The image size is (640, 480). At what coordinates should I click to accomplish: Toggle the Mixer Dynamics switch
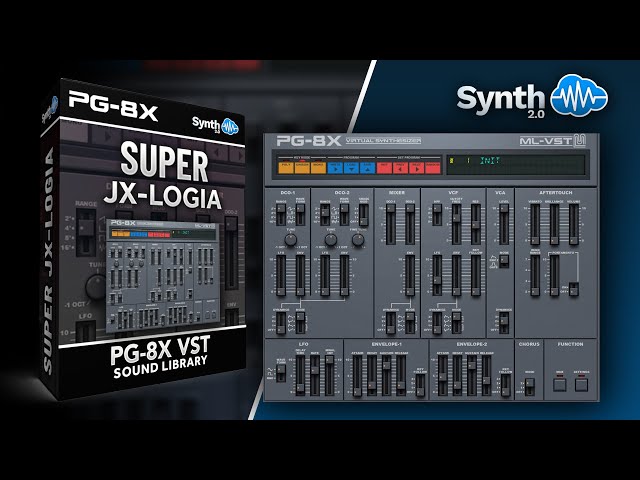click(x=391, y=322)
